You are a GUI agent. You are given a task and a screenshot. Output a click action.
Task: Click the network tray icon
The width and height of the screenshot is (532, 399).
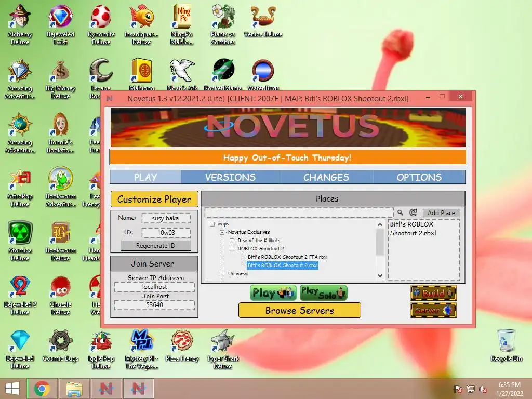coord(471,389)
